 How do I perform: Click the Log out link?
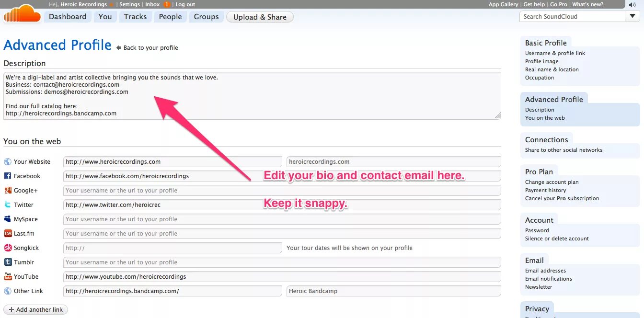185,4
